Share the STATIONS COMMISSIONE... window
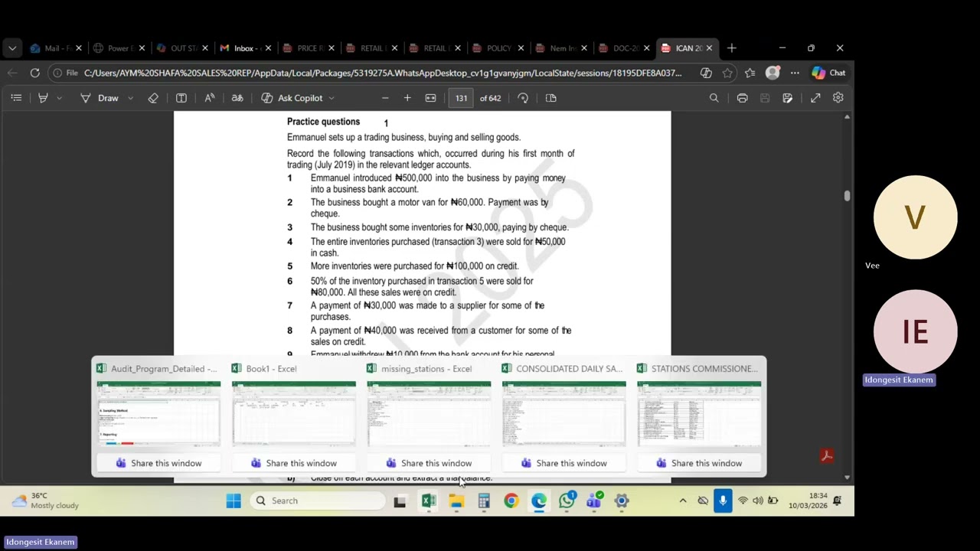Screen dimensions: 980x551 (x=699, y=463)
